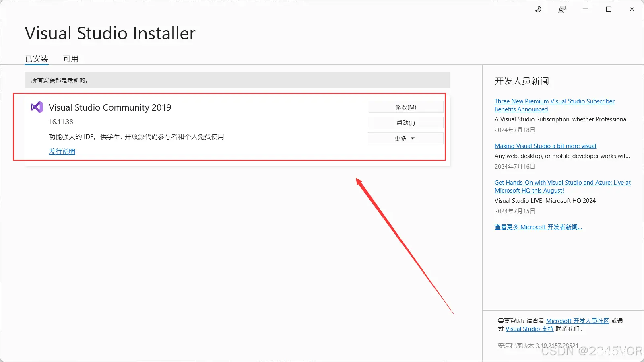
Task: Open the feedback icon in title bar
Action: [x=562, y=9]
